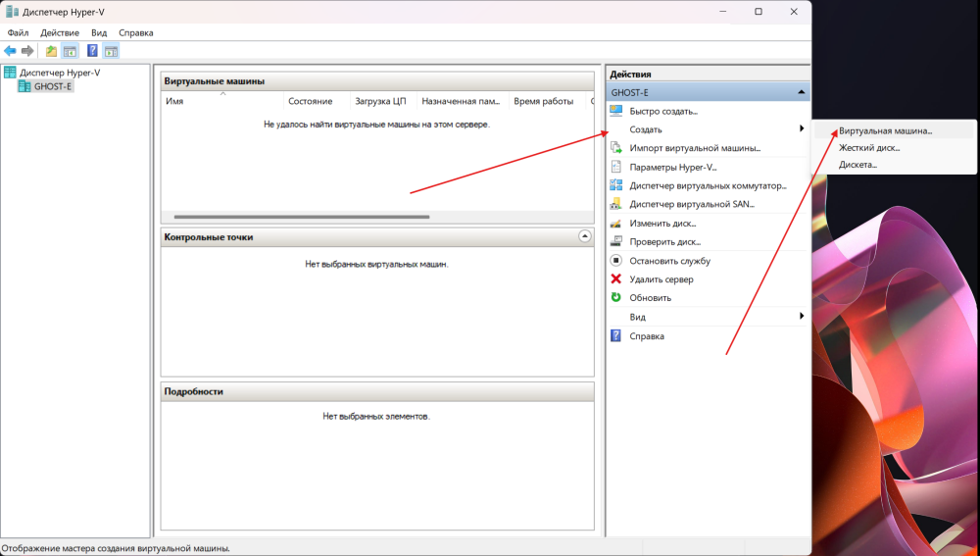Screen dimensions: 980x556
Task: Click the green Обновить refresh icon
Action: (x=616, y=297)
